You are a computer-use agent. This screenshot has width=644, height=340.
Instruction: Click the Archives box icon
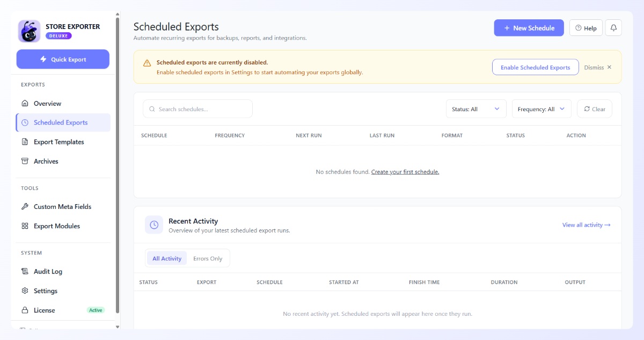tap(25, 161)
